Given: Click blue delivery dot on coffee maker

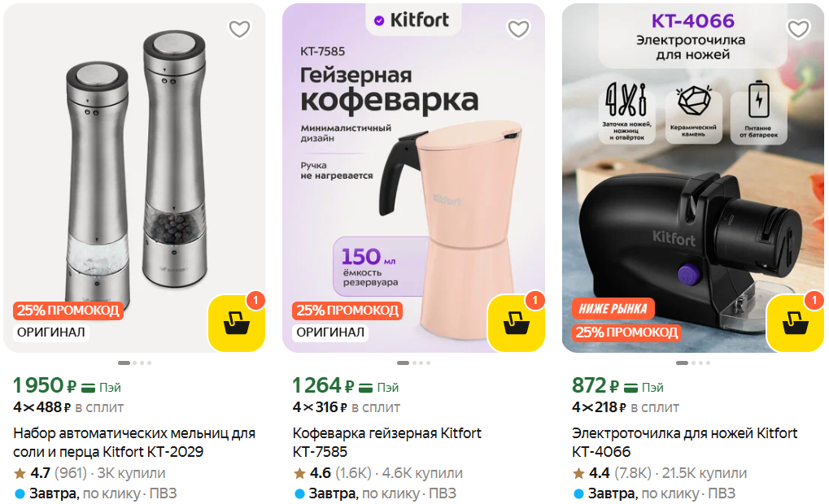Looking at the screenshot, I should point(299,494).
